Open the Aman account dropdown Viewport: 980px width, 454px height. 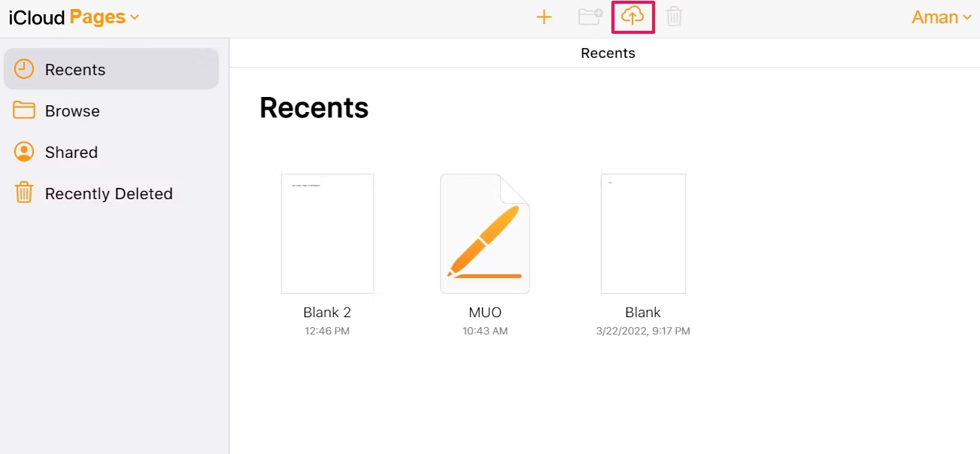click(x=941, y=17)
